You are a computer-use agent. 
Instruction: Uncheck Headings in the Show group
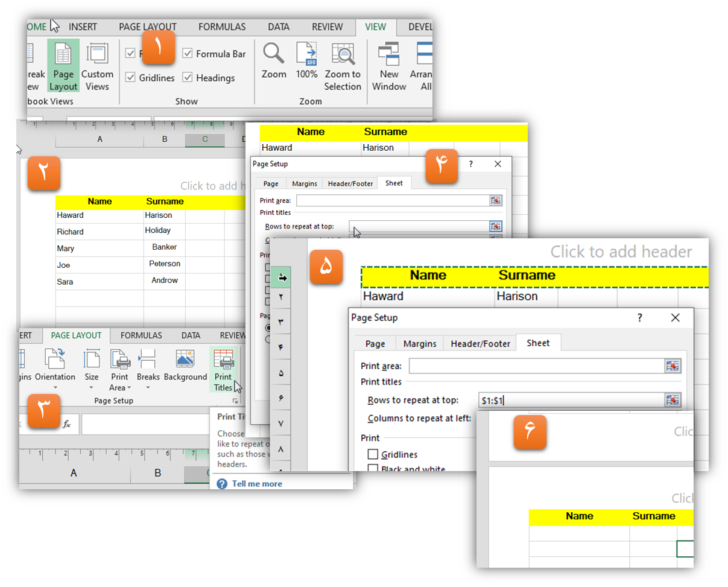tap(188, 78)
